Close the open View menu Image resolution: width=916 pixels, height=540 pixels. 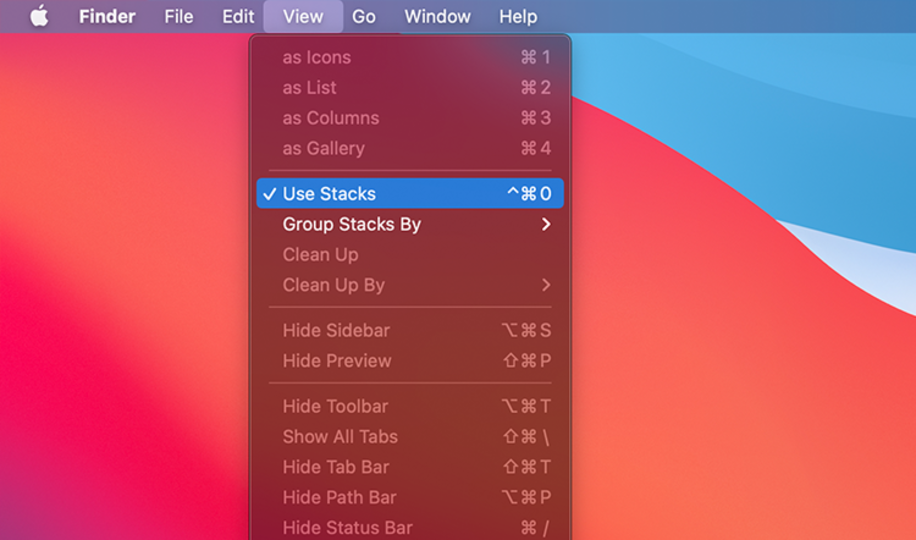(x=303, y=16)
